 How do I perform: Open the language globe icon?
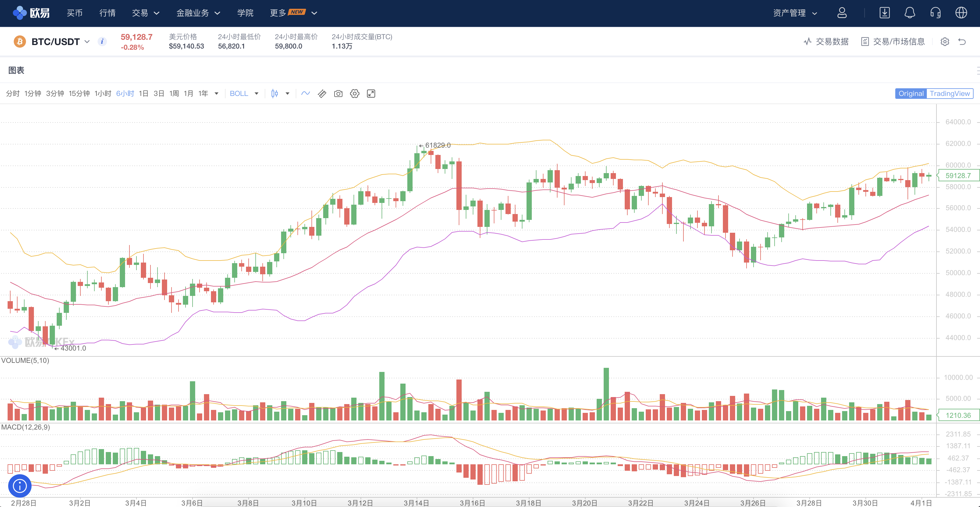coord(961,13)
